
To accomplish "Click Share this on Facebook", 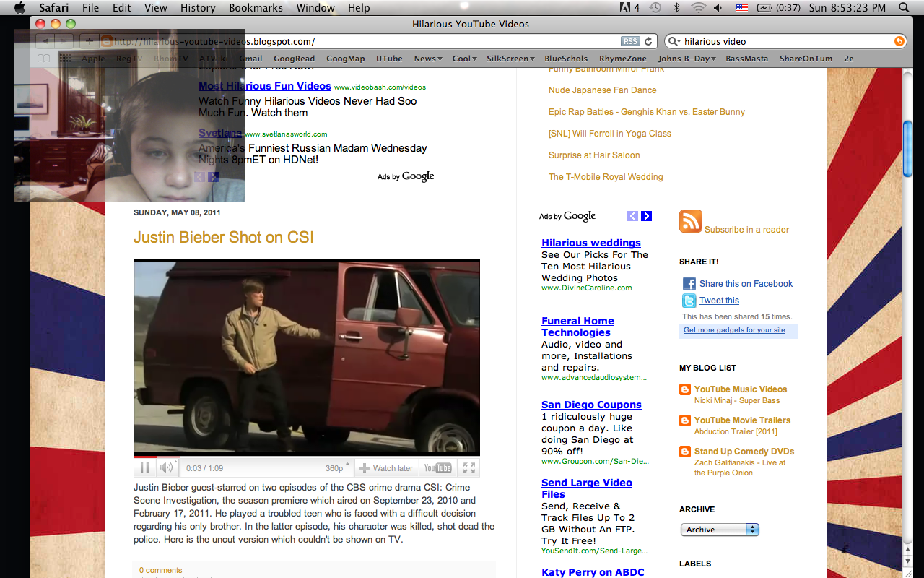I will pyautogui.click(x=746, y=284).
